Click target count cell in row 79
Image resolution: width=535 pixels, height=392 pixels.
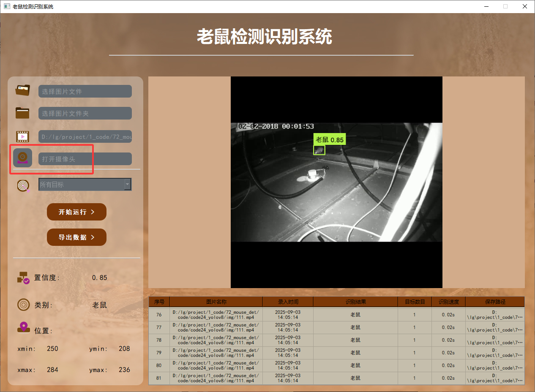point(415,353)
